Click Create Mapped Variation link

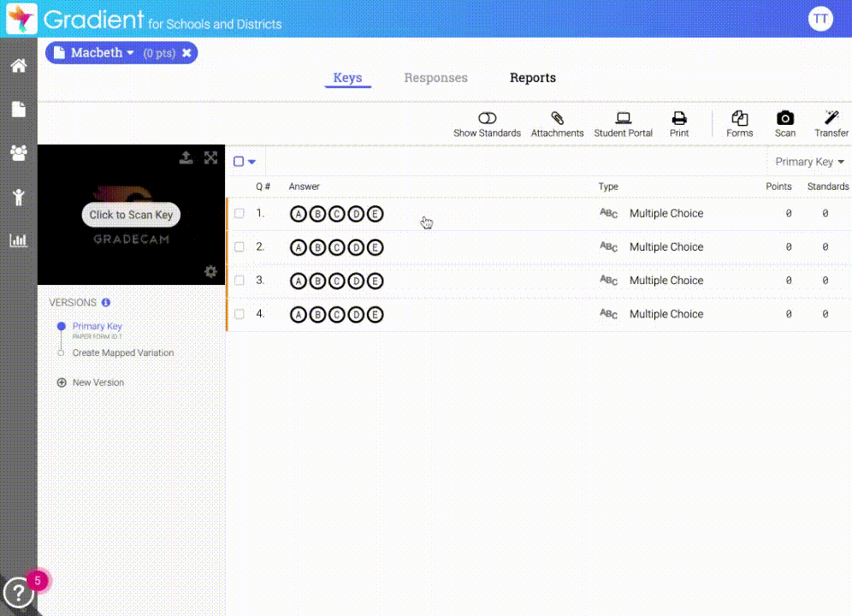point(122,352)
